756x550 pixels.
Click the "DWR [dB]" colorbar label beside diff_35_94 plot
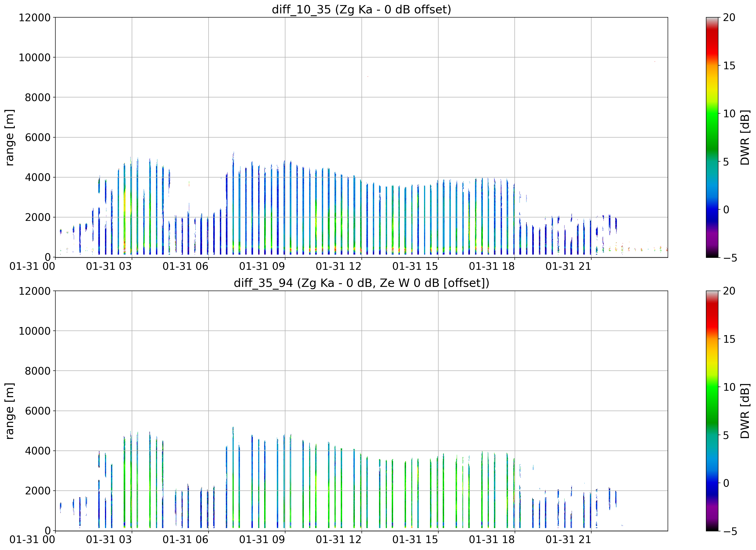(x=745, y=411)
